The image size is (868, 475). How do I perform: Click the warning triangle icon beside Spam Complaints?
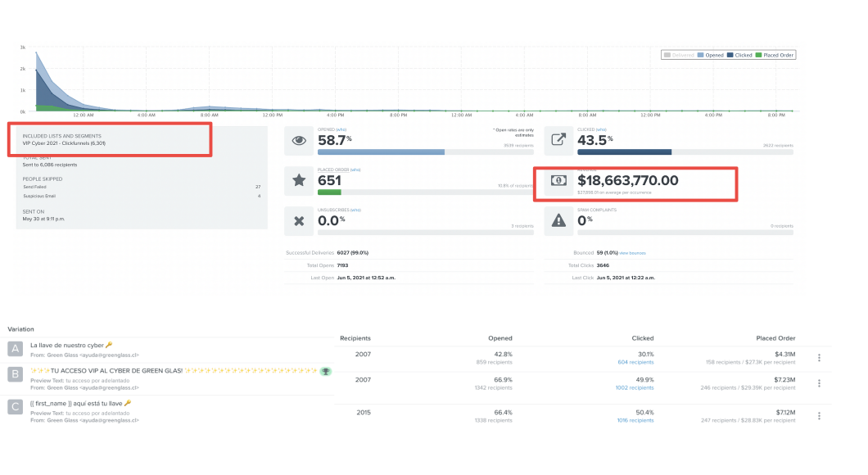(x=558, y=220)
